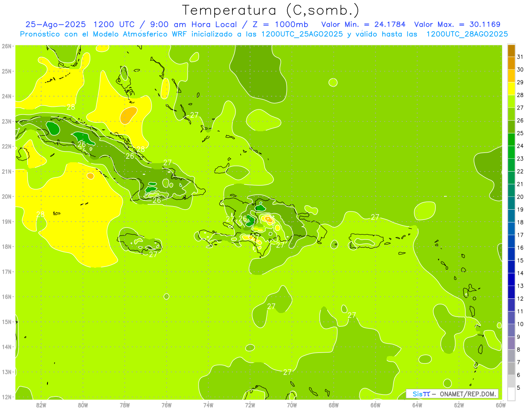532x411 pixels.
Task: Select the date text '25-Ago-2025 1200 UTC'
Action: pos(81,24)
